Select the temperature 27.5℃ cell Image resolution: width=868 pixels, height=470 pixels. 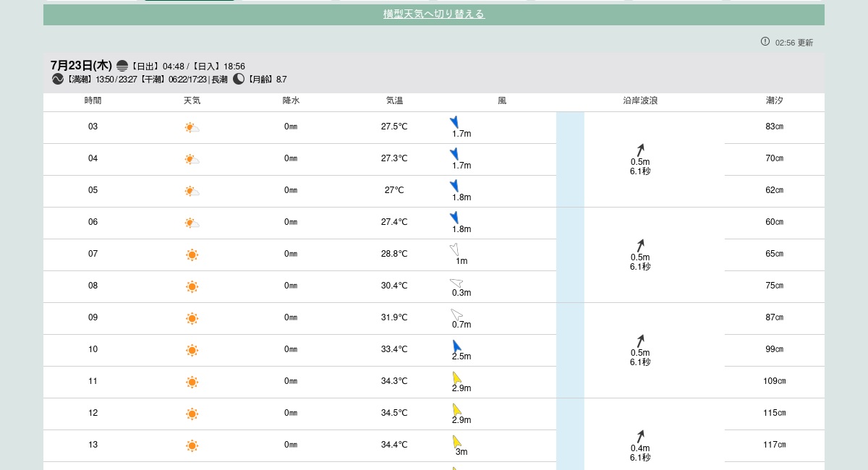click(x=394, y=127)
